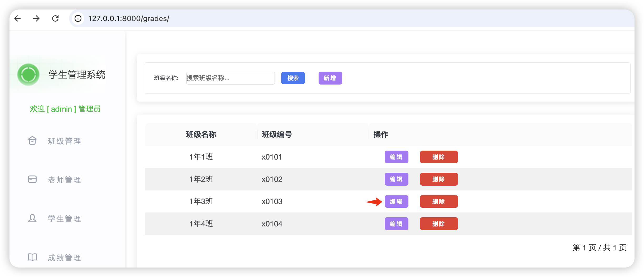Image resolution: width=644 pixels, height=277 pixels.
Task: Click the 班级管理 house icon in sidebar
Action: point(32,141)
